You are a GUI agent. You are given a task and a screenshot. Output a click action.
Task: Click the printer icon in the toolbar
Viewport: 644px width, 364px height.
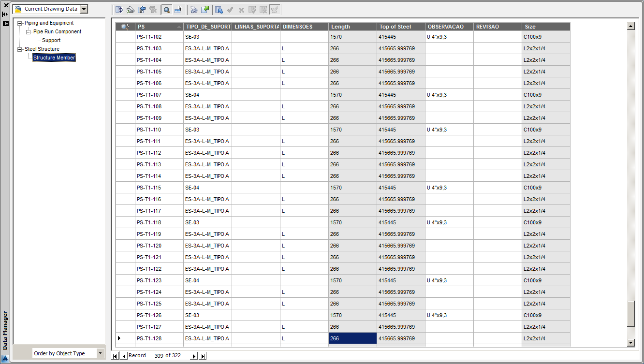pyautogui.click(x=194, y=9)
